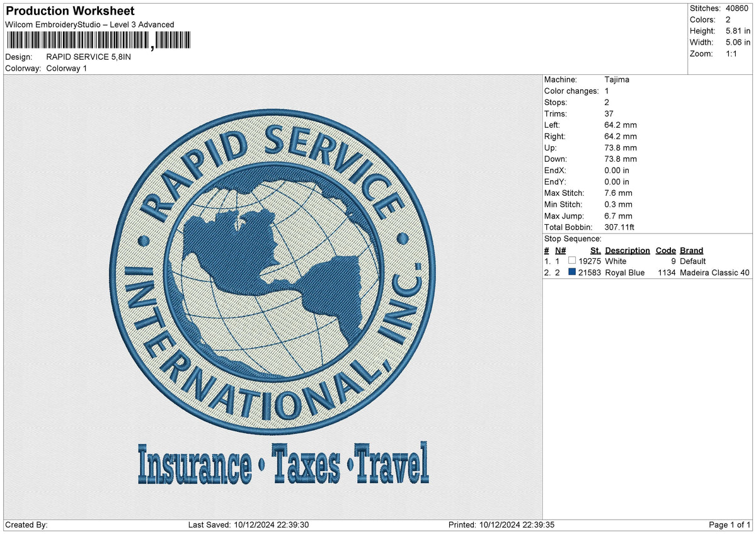Click the 'EndX:' label
The height and width of the screenshot is (534, 756).
click(x=555, y=170)
